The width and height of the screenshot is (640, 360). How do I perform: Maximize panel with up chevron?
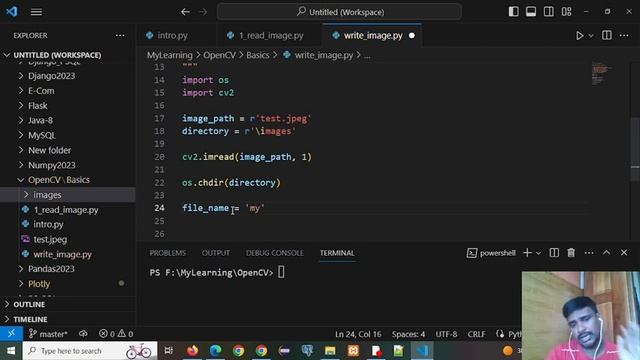(x=607, y=253)
